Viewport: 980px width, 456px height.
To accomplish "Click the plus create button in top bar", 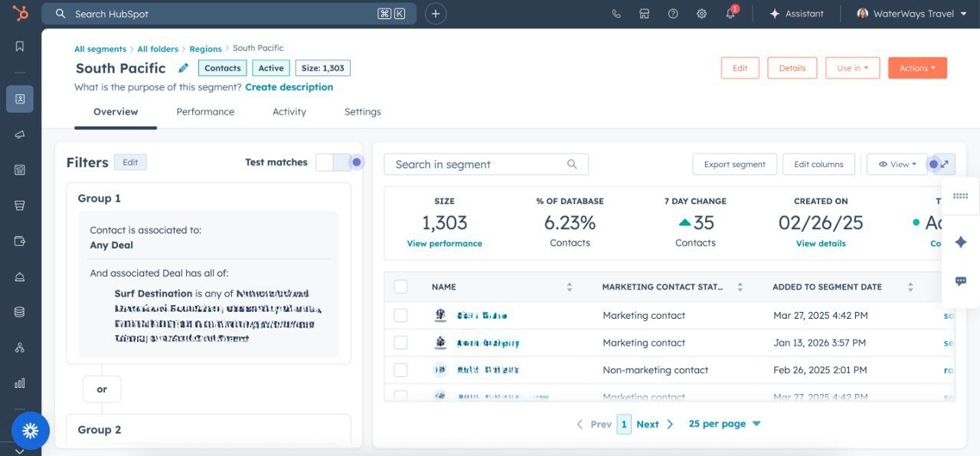I will 436,14.
